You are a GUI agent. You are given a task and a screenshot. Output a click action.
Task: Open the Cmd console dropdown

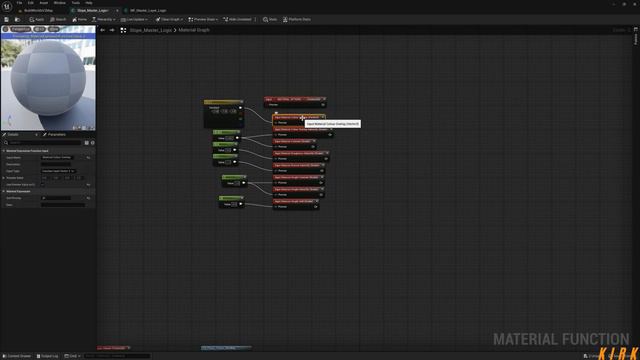click(72, 356)
